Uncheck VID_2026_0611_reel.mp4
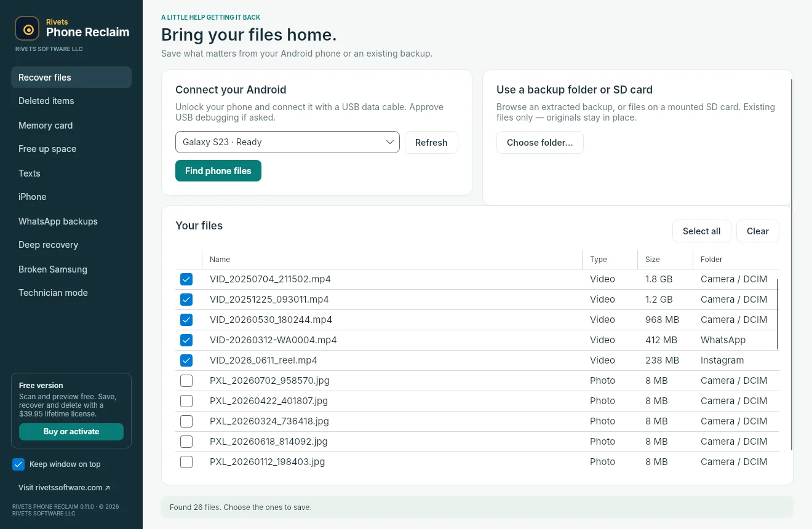The image size is (812, 529). [186, 360]
